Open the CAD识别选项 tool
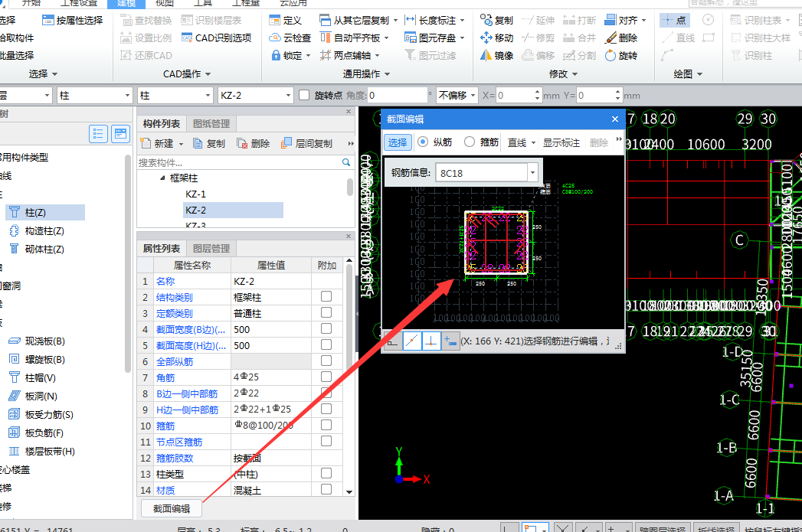This screenshot has height=532, width=802. (216, 38)
